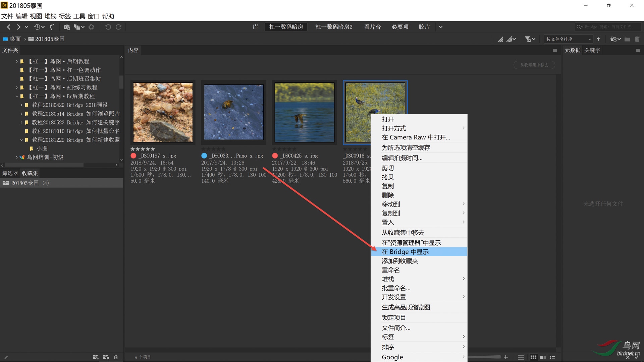Click the new smart collection icon

click(106, 357)
